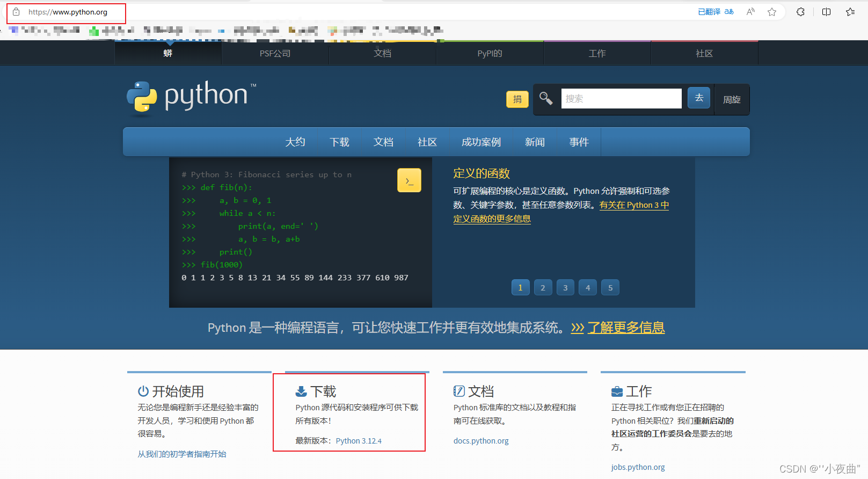Open the browser extensions puzzle icon
Viewport: 868px width, 479px height.
tap(800, 12)
